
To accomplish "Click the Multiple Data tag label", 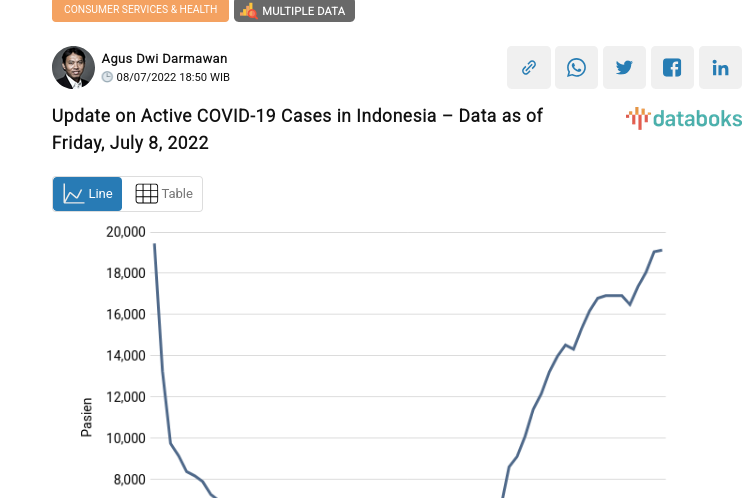I will point(304,11).
